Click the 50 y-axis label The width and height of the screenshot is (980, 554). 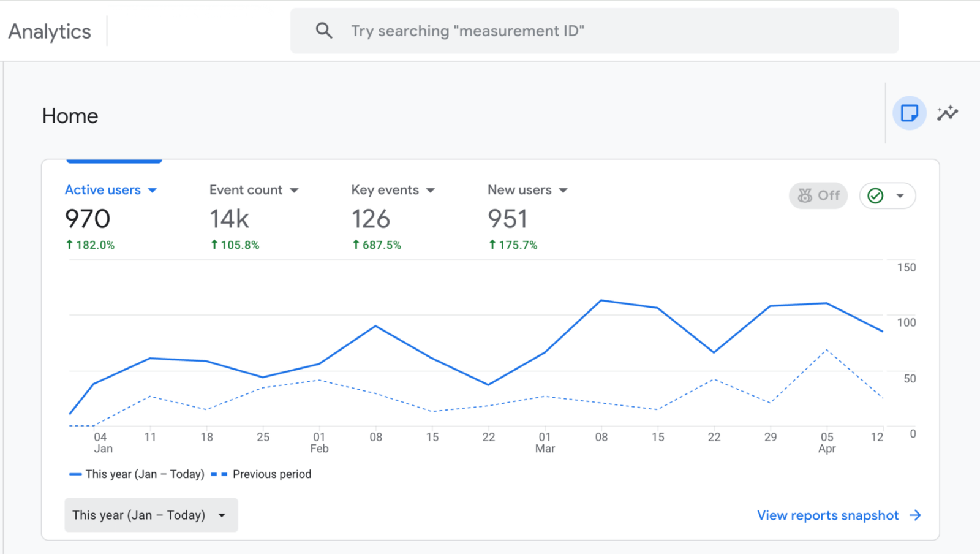pyautogui.click(x=910, y=379)
